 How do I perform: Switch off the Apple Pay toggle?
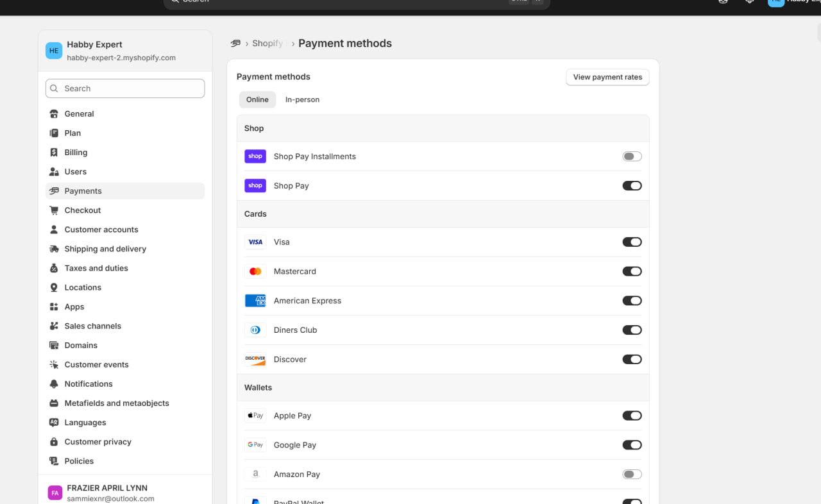coord(632,416)
